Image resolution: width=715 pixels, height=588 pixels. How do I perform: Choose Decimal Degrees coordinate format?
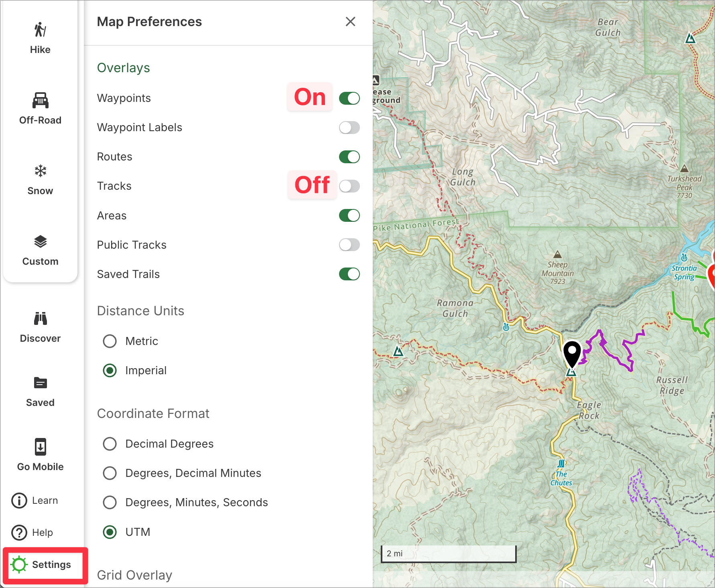click(x=110, y=444)
